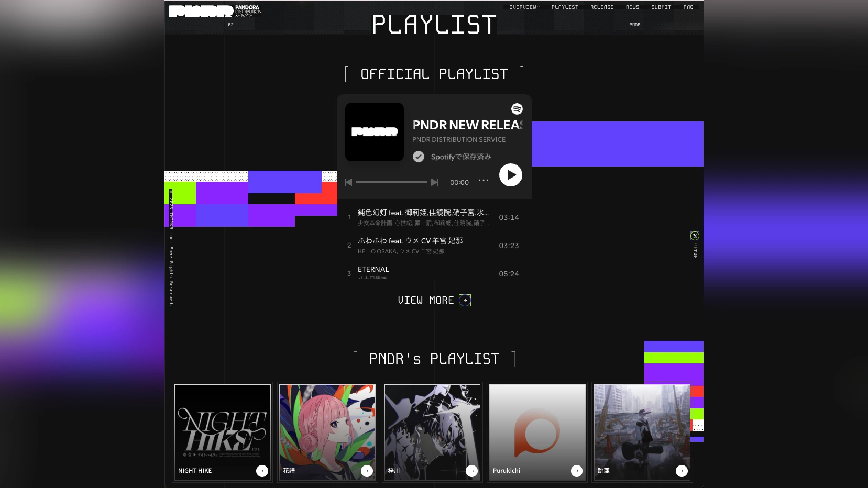Open the Spotify logo icon in player
The image size is (868, 488).
517,109
